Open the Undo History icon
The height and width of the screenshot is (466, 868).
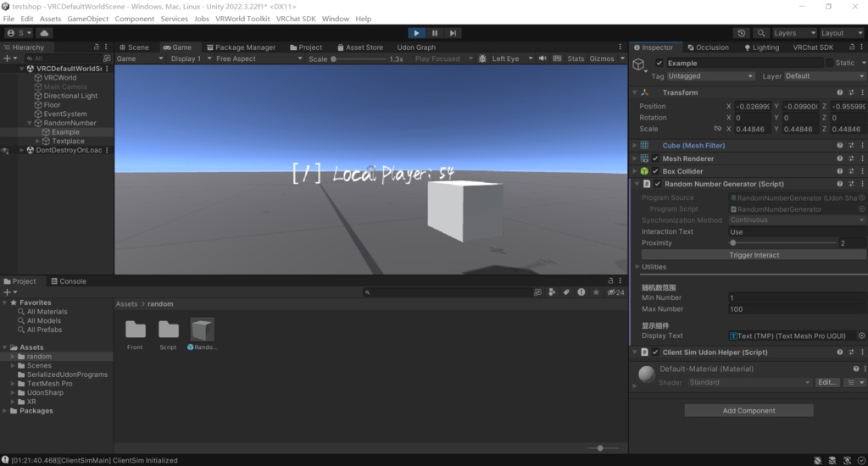coord(741,33)
